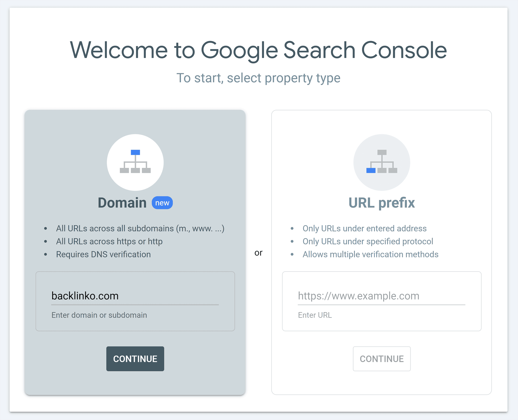518x420 pixels.
Task: Click the 'Welcome to Google Search Console' heading
Action: (x=259, y=50)
